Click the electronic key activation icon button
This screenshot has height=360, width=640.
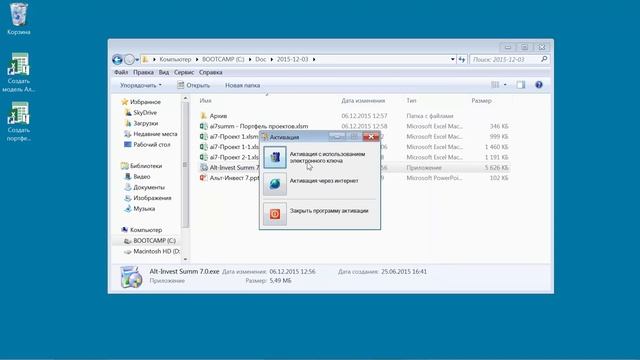275,158
